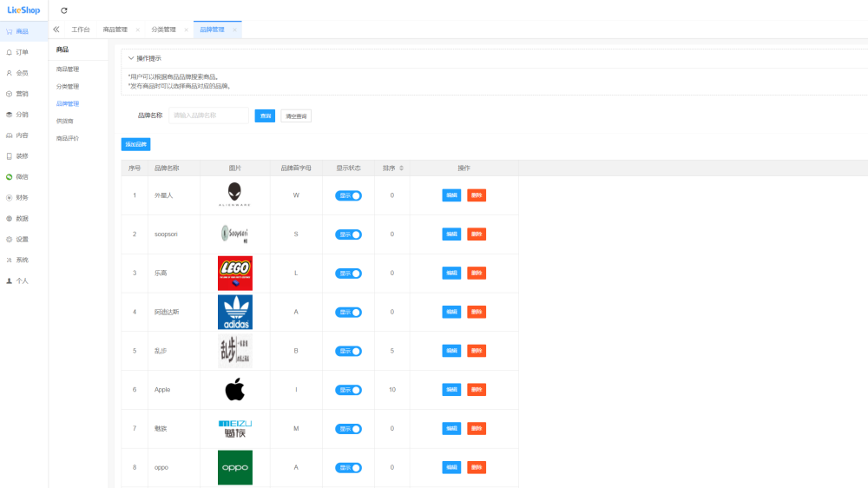Open 设置 in main sidebar
This screenshot has height=488, width=868.
[23, 240]
